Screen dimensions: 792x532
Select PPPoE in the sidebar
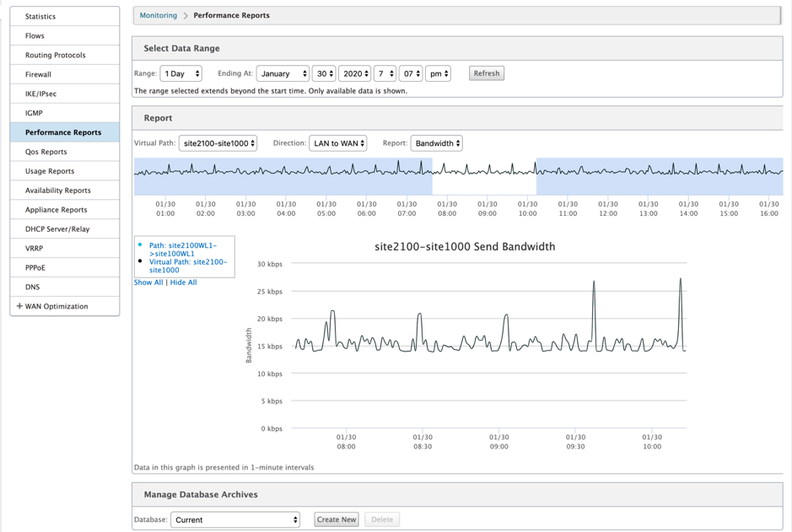(65, 267)
